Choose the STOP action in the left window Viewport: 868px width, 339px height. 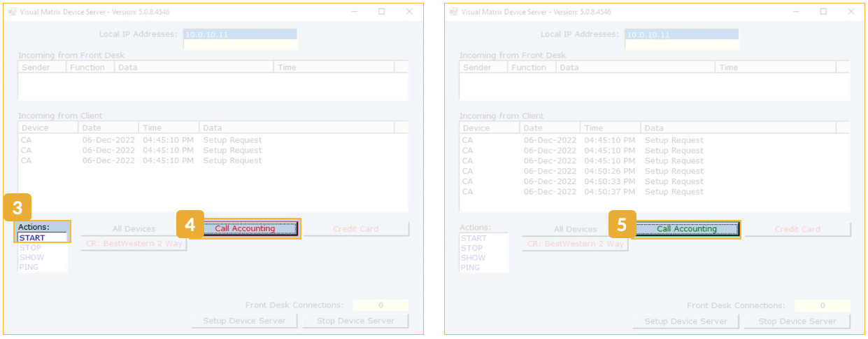point(30,248)
